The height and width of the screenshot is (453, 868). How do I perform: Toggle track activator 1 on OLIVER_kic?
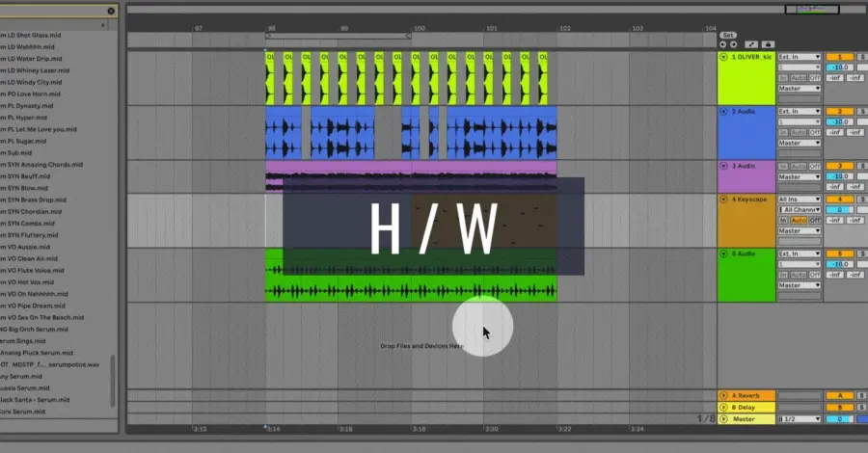point(840,57)
